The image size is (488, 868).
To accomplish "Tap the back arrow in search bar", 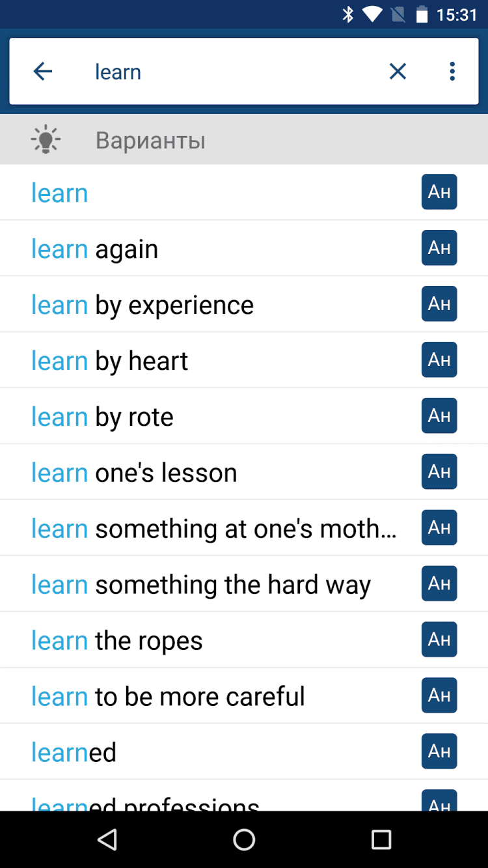I will tap(43, 72).
